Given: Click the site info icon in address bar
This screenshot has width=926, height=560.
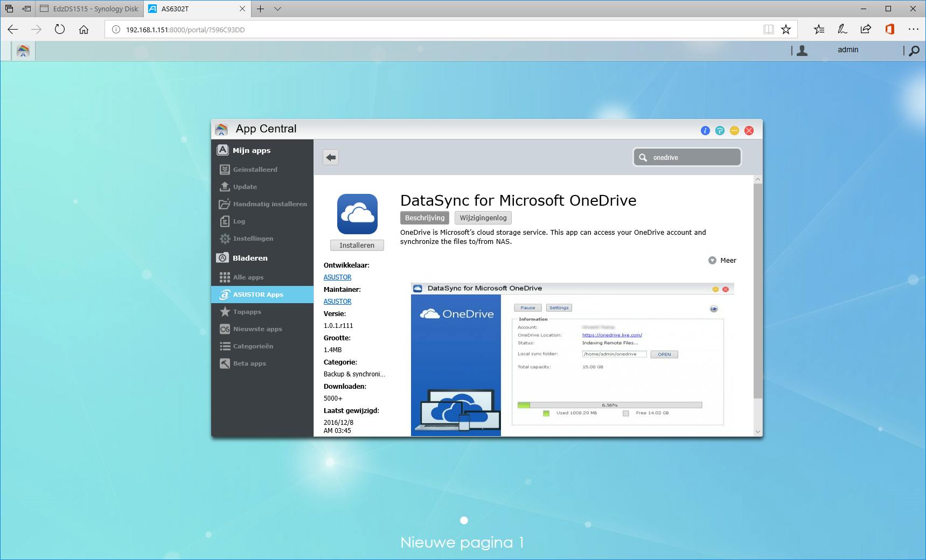Looking at the screenshot, I should pos(116,30).
